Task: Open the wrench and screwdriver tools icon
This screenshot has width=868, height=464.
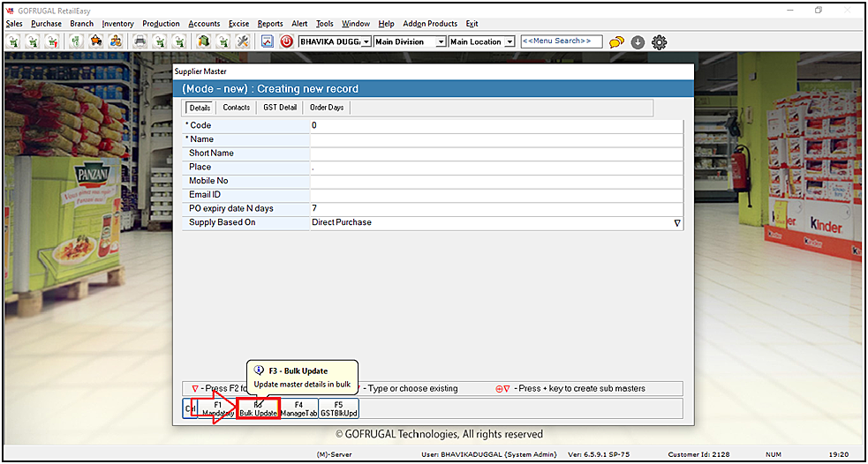Action: (243, 41)
